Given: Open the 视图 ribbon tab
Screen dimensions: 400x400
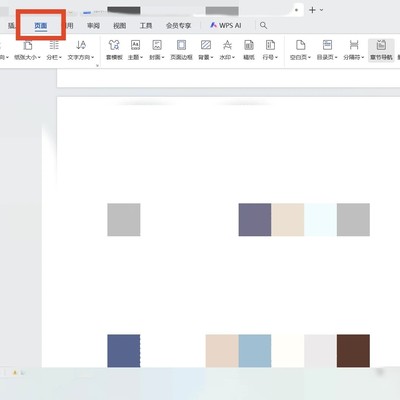Looking at the screenshot, I should pos(120,26).
